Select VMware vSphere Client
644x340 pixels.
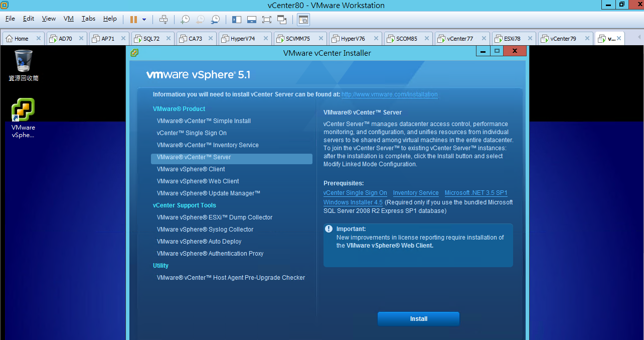tap(191, 169)
